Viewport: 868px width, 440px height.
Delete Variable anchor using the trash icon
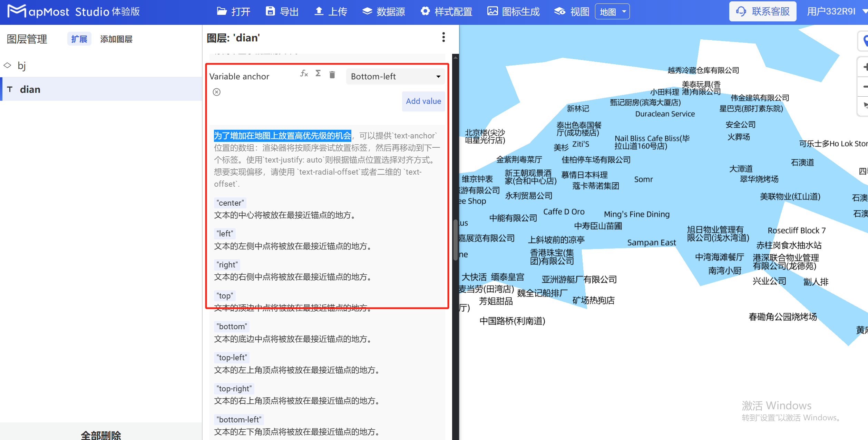(332, 74)
